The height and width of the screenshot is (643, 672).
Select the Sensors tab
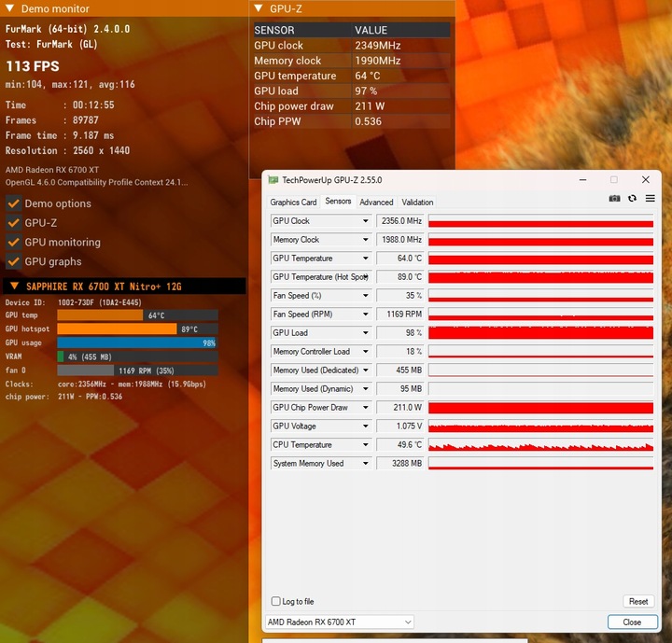[x=338, y=201]
